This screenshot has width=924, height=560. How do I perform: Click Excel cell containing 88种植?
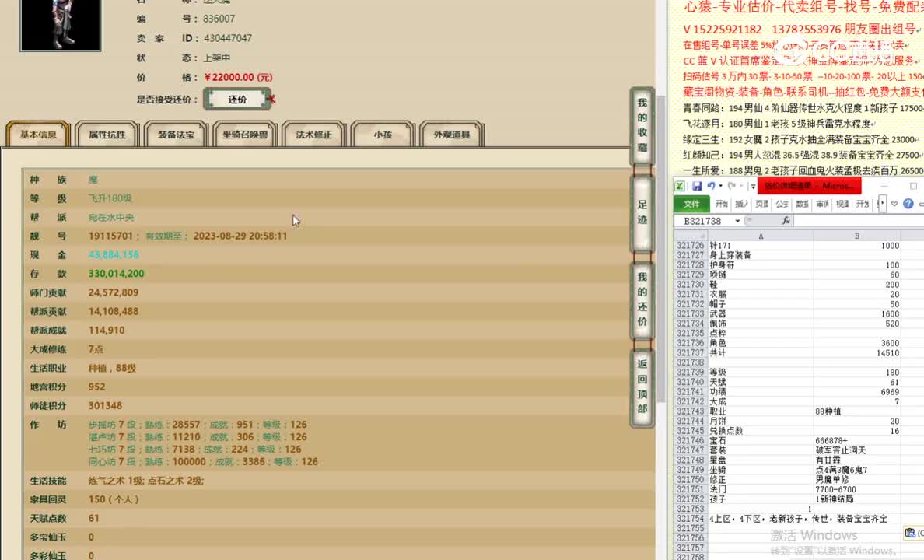coord(857,411)
